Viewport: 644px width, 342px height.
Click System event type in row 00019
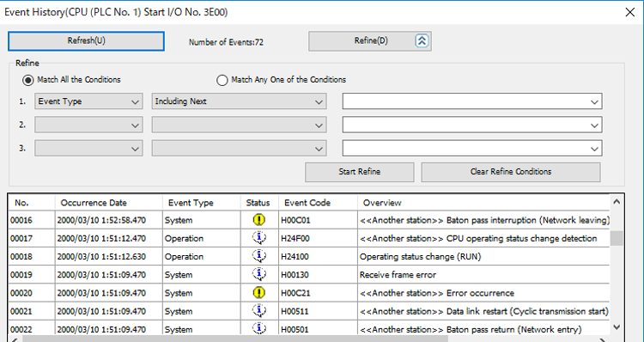(x=179, y=275)
